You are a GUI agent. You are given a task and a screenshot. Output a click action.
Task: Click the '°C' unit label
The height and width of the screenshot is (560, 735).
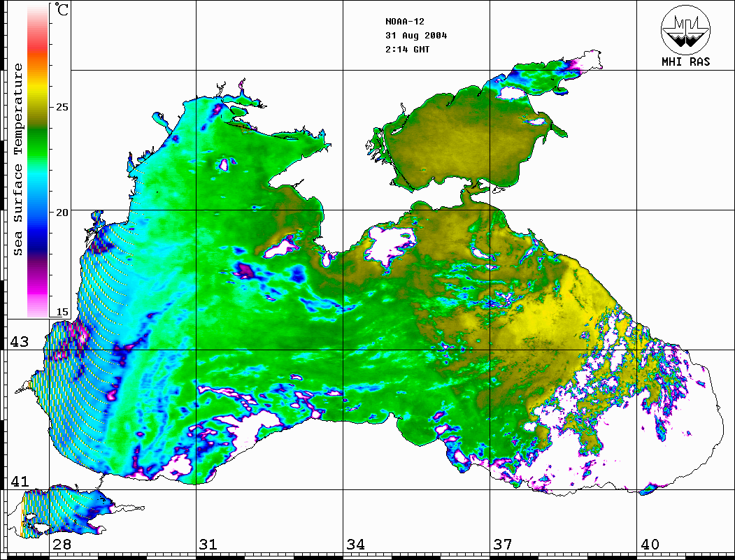tap(62, 9)
